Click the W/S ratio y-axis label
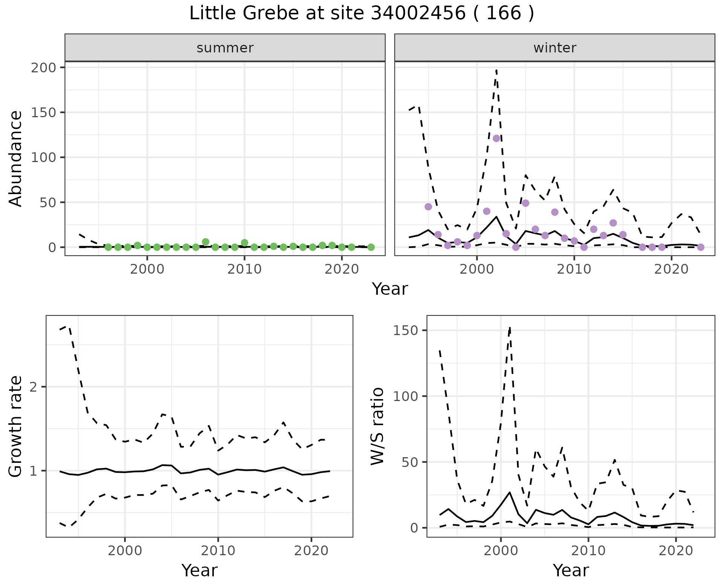The image size is (724, 588). (377, 426)
